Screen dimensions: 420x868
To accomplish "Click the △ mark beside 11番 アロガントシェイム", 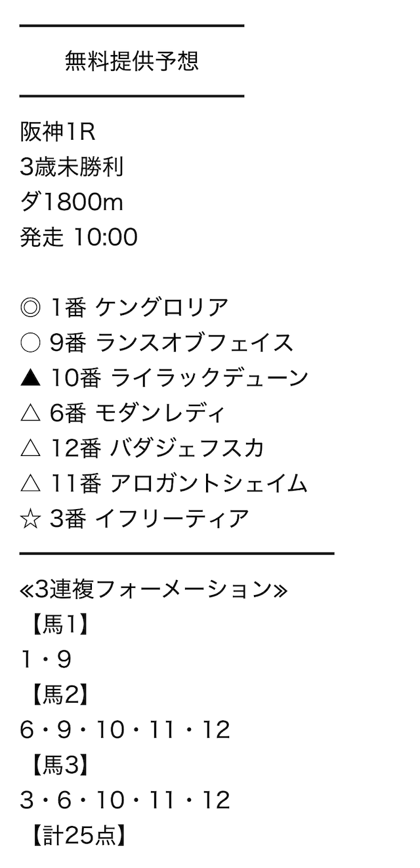I will tap(31, 484).
